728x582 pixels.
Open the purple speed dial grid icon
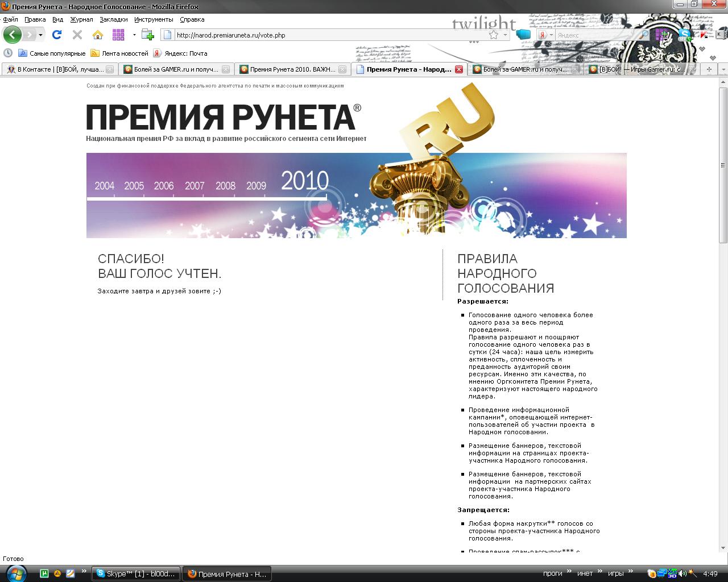pos(118,35)
